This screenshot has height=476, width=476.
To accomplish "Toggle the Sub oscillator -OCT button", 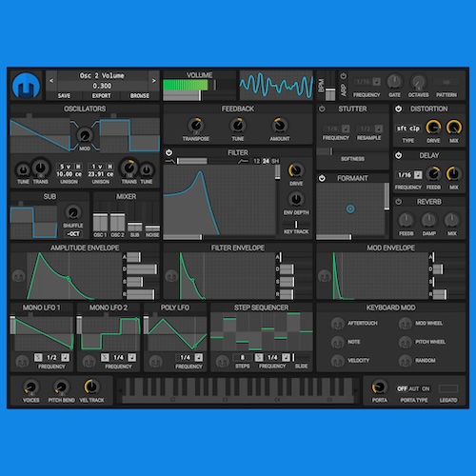I will pos(73,234).
